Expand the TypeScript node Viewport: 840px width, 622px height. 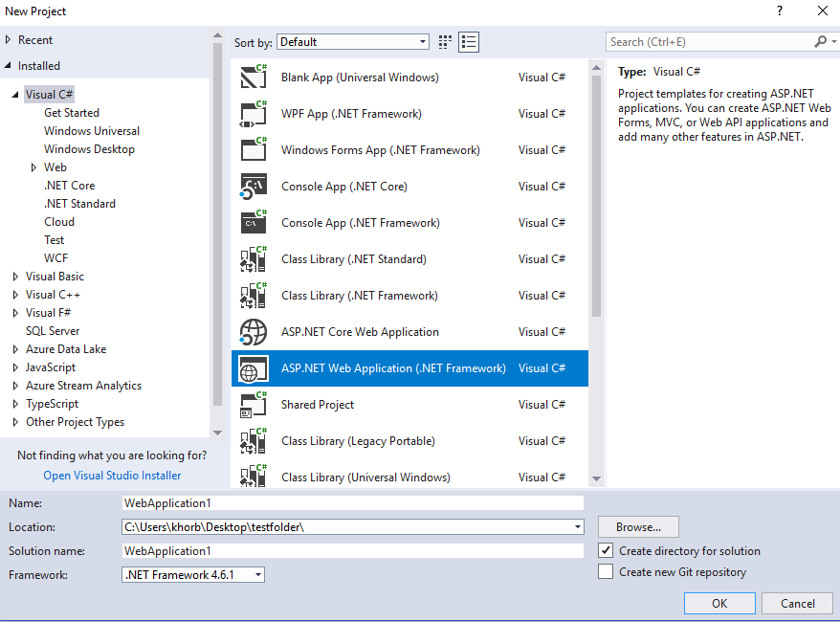pos(15,404)
